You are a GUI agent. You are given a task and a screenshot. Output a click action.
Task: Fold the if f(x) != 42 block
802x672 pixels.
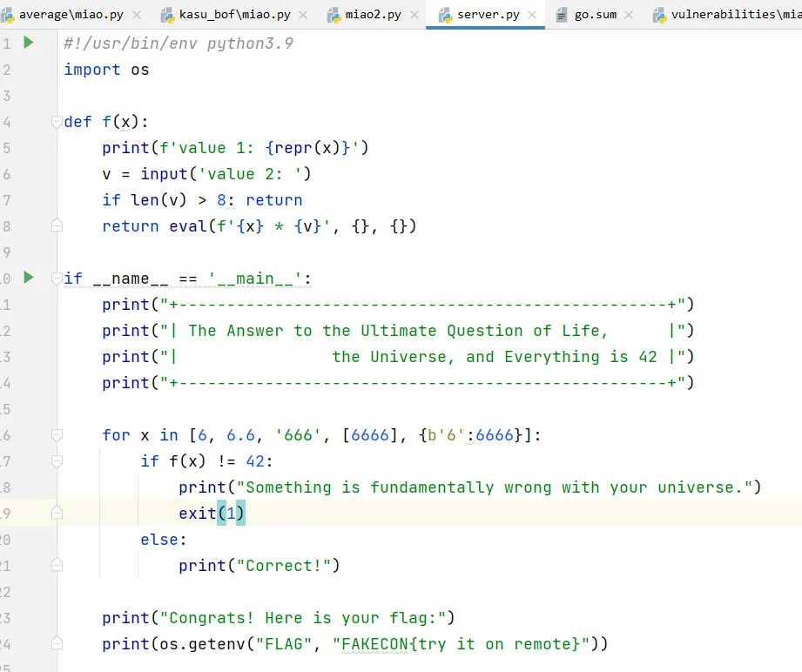point(57,461)
